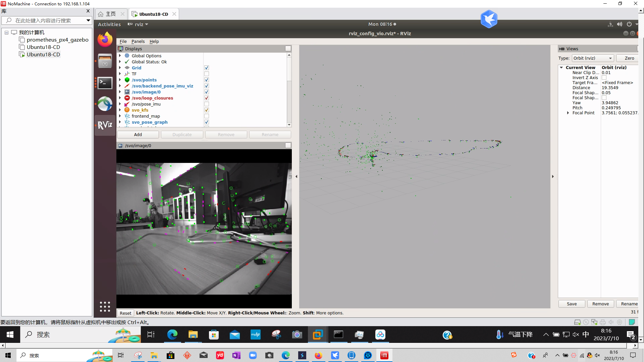
Task: Open the view Type Orbit dropdown
Action: 593,58
